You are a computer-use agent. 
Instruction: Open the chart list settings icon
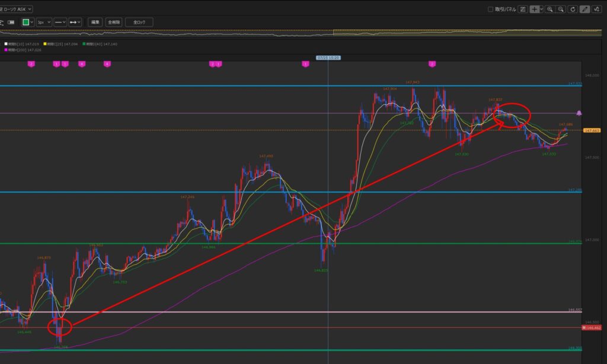pyautogui.click(x=523, y=9)
